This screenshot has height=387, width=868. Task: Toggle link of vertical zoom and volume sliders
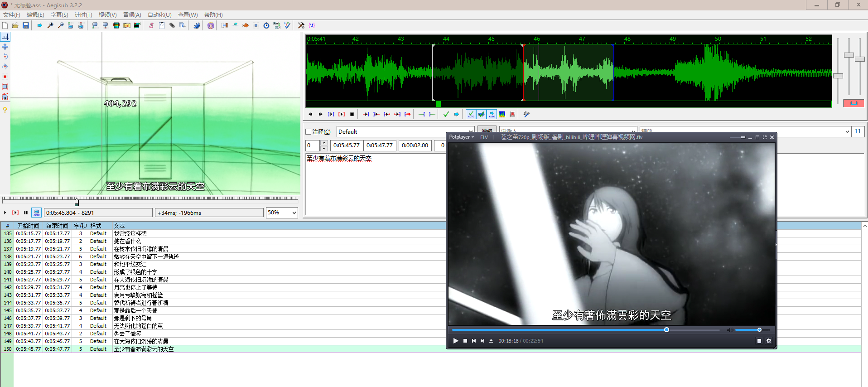coord(854,103)
